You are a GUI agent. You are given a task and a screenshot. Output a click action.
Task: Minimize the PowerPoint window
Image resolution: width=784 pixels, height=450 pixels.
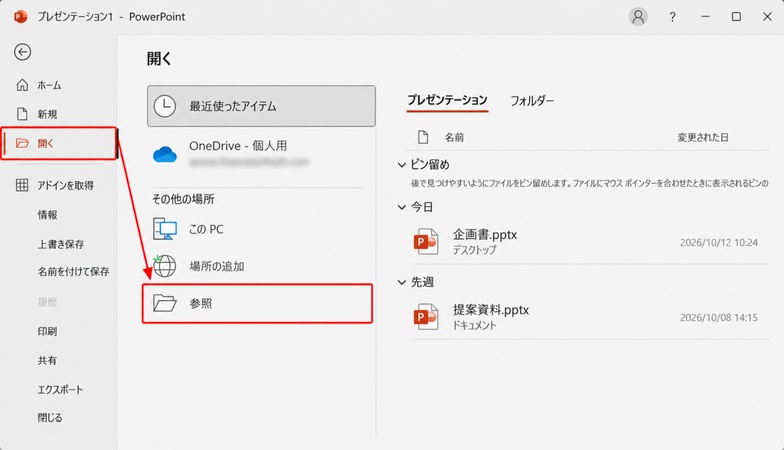pos(706,16)
